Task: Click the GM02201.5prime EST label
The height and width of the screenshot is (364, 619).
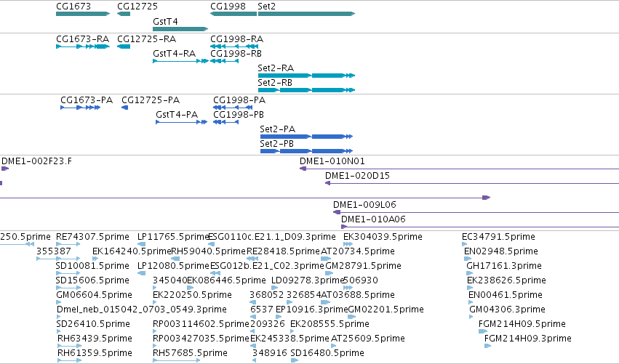Action: [386, 310]
